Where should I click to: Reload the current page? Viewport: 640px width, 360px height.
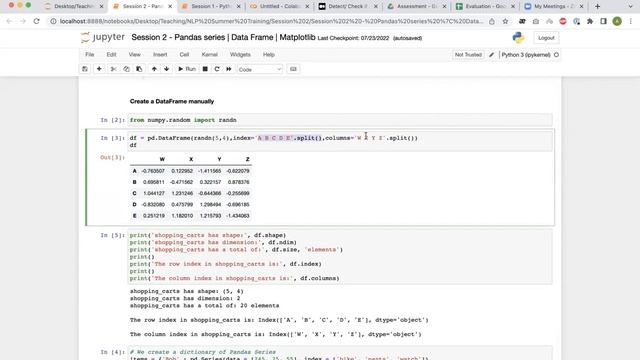click(x=36, y=21)
